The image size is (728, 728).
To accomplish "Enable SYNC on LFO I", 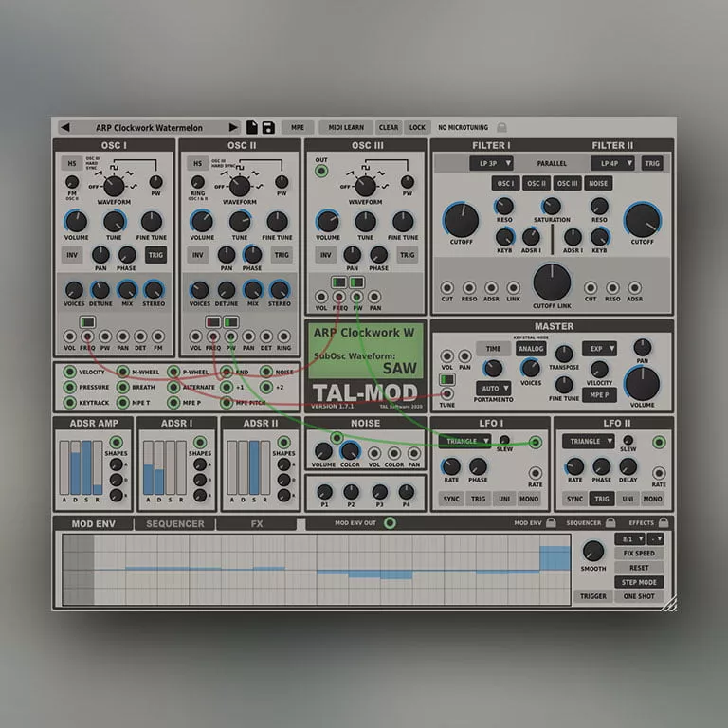I will (x=451, y=499).
